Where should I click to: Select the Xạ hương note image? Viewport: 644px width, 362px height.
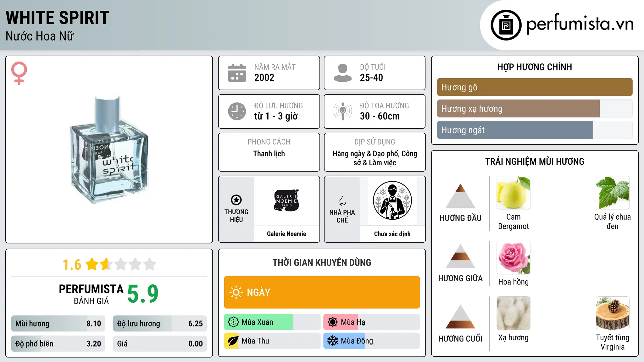(x=514, y=313)
